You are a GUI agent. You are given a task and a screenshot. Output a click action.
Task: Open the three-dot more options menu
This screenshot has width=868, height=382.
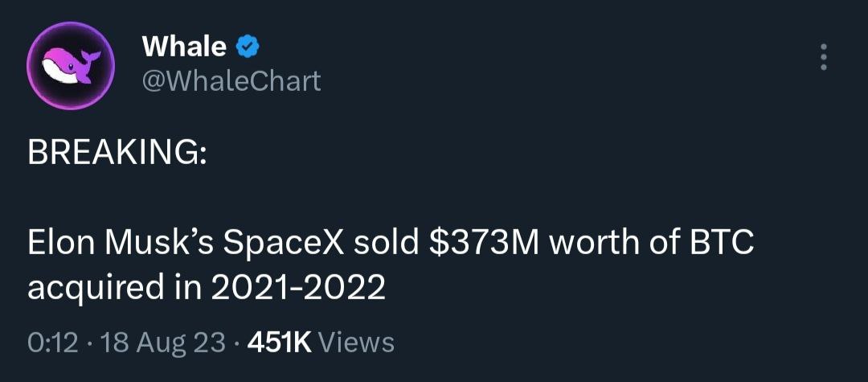point(824,56)
